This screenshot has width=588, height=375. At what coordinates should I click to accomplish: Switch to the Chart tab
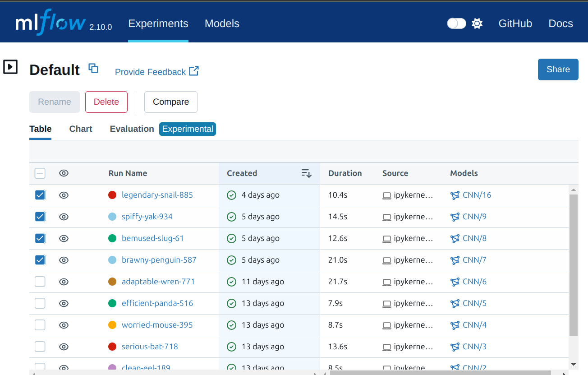click(x=81, y=129)
